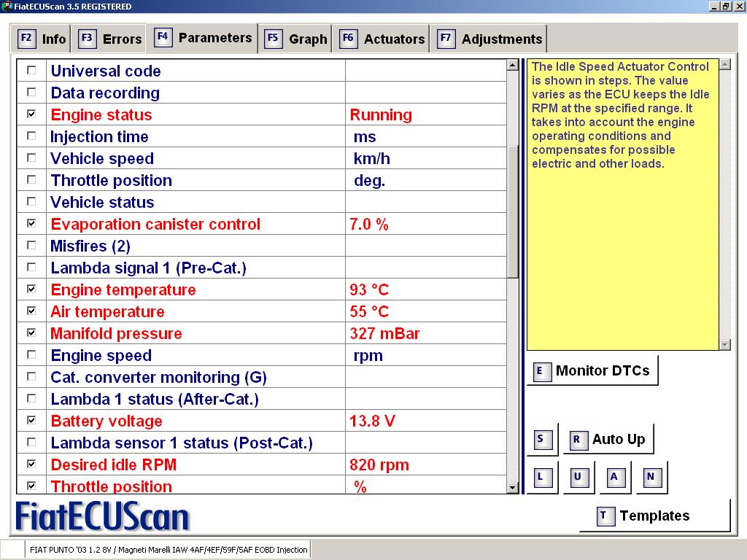Click the 13.8 V value
This screenshot has width=747, height=560.
(x=372, y=421)
